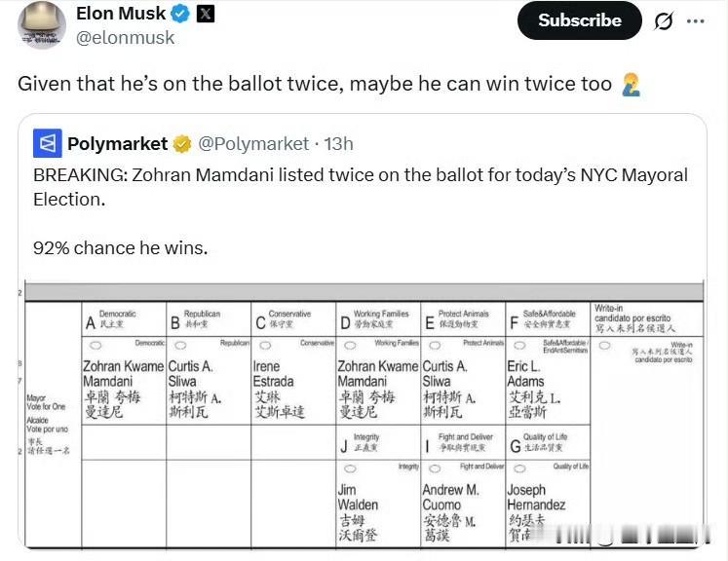The height and width of the screenshot is (561, 728).
Task: Click Polymarket's gold verified badge
Action: coord(182,144)
